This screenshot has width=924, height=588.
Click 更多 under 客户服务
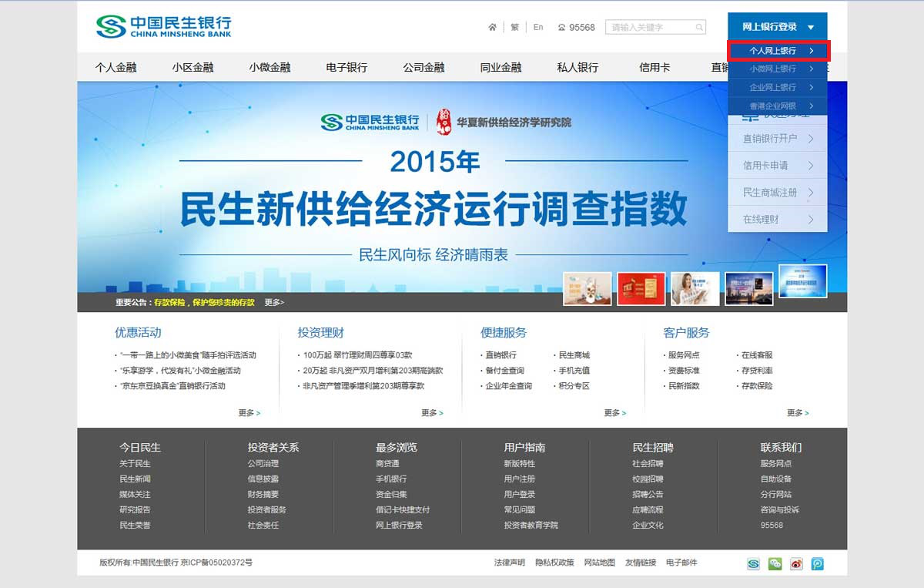[x=798, y=413]
